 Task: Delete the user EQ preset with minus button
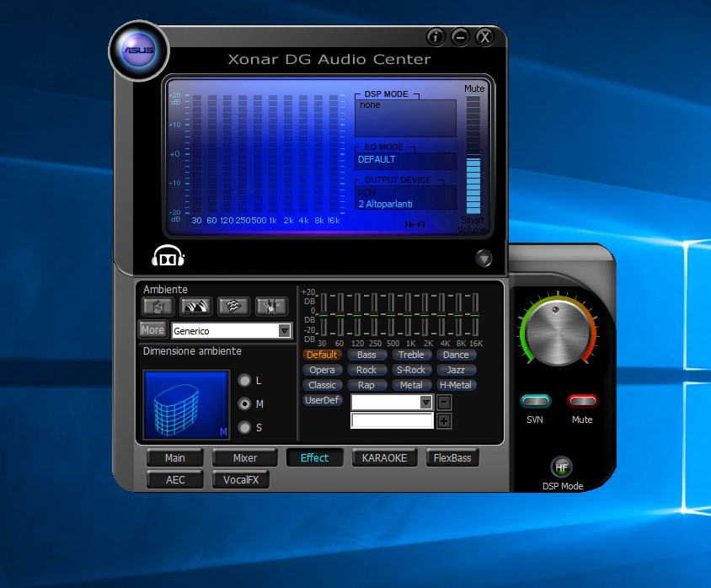[444, 402]
